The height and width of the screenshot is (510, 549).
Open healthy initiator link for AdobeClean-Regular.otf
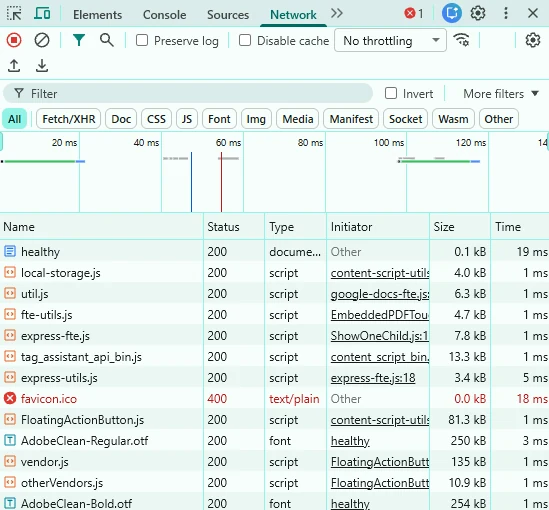pyautogui.click(x=350, y=441)
